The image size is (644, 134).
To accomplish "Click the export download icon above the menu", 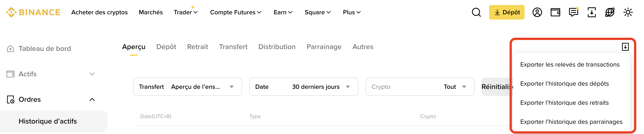I will (625, 47).
